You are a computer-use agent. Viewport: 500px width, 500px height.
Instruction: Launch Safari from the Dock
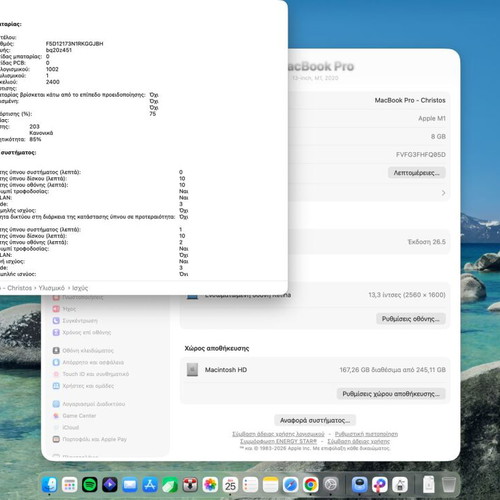290,485
